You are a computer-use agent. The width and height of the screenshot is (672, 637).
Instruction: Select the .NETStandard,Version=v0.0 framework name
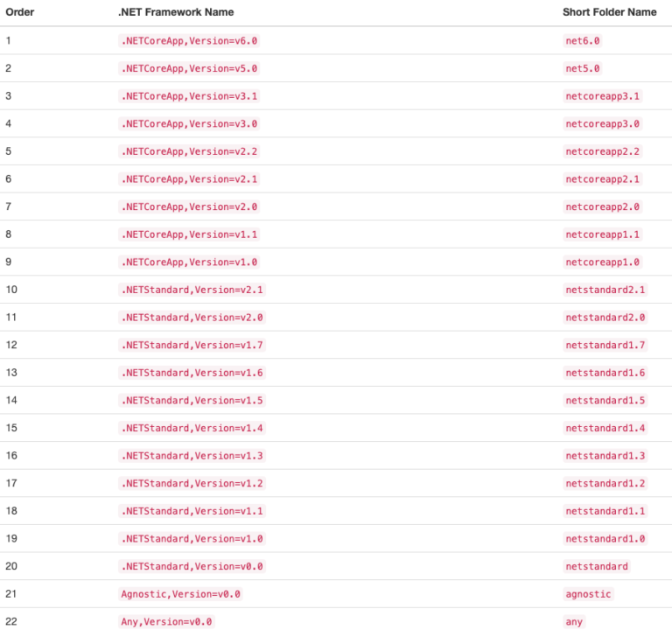coord(192,566)
